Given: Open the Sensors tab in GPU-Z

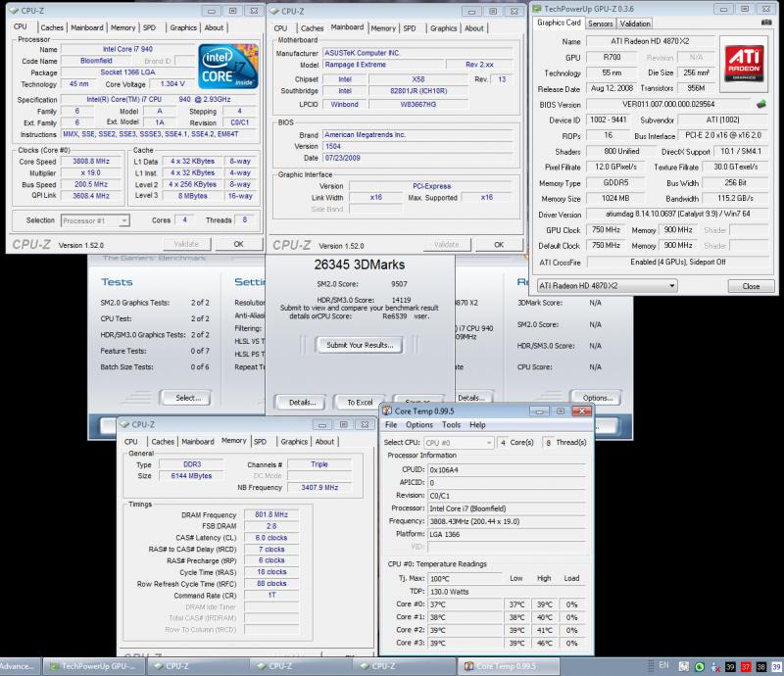Looking at the screenshot, I should click(x=600, y=24).
